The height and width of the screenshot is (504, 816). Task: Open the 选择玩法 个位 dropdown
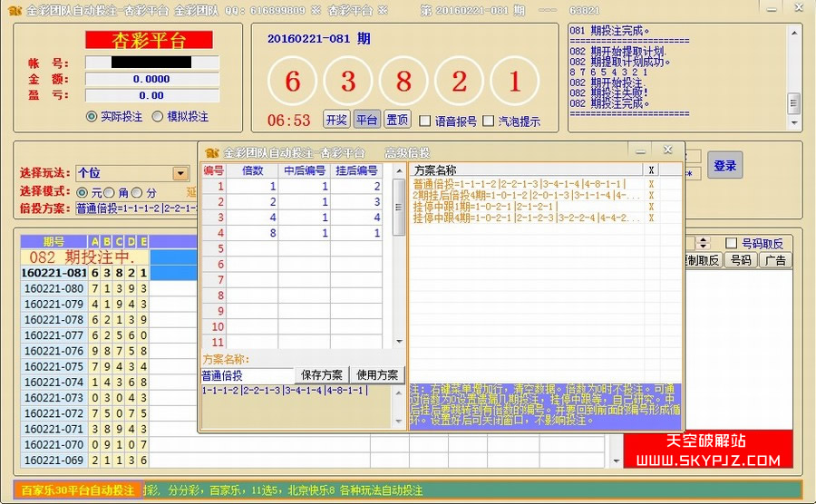180,173
